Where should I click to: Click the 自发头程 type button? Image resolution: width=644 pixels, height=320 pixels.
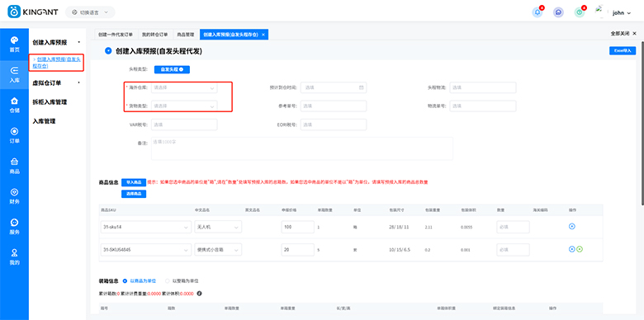click(x=172, y=69)
